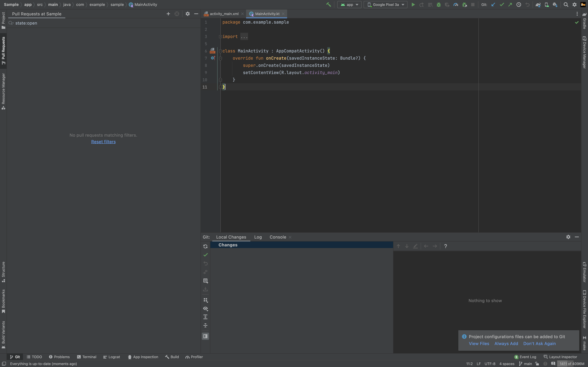This screenshot has height=367, width=588.
Task: Toggle View Options eye icon
Action: click(205, 309)
